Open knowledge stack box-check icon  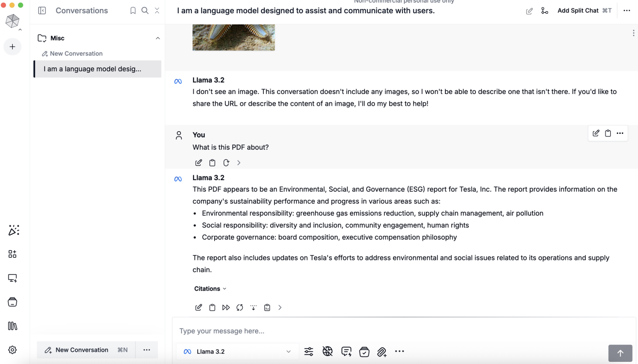(x=364, y=351)
